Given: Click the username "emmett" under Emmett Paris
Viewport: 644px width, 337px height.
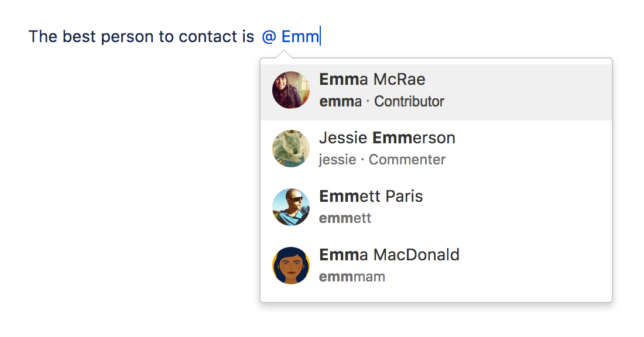Looking at the screenshot, I should (x=345, y=219).
